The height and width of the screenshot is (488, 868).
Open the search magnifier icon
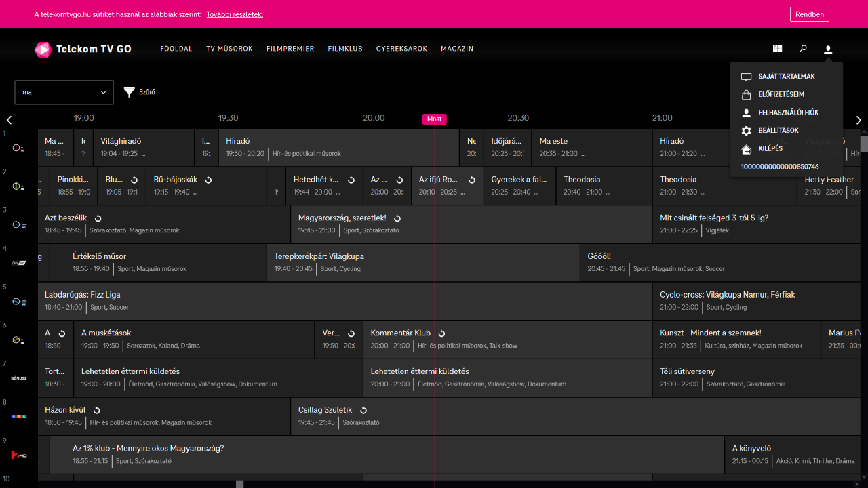click(x=803, y=49)
